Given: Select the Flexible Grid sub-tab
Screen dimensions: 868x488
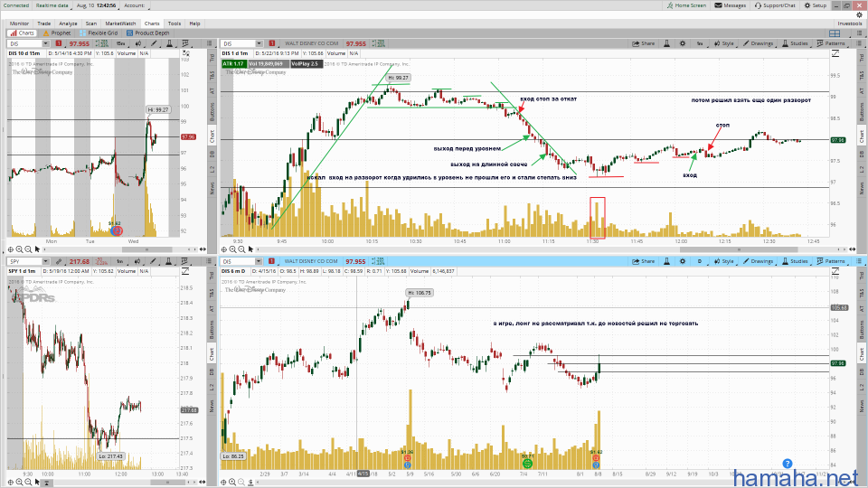Looking at the screenshot, I should point(99,33).
